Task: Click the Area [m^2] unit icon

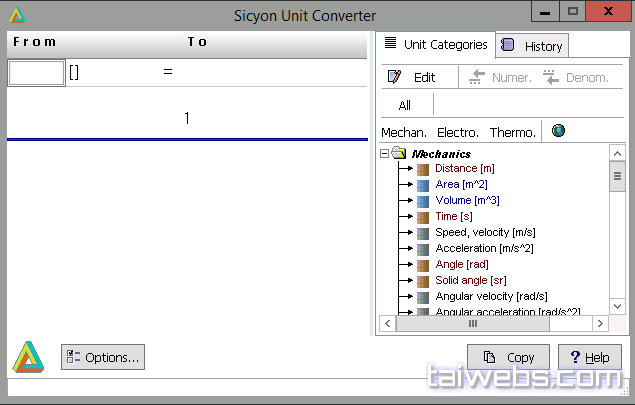Action: click(x=423, y=185)
